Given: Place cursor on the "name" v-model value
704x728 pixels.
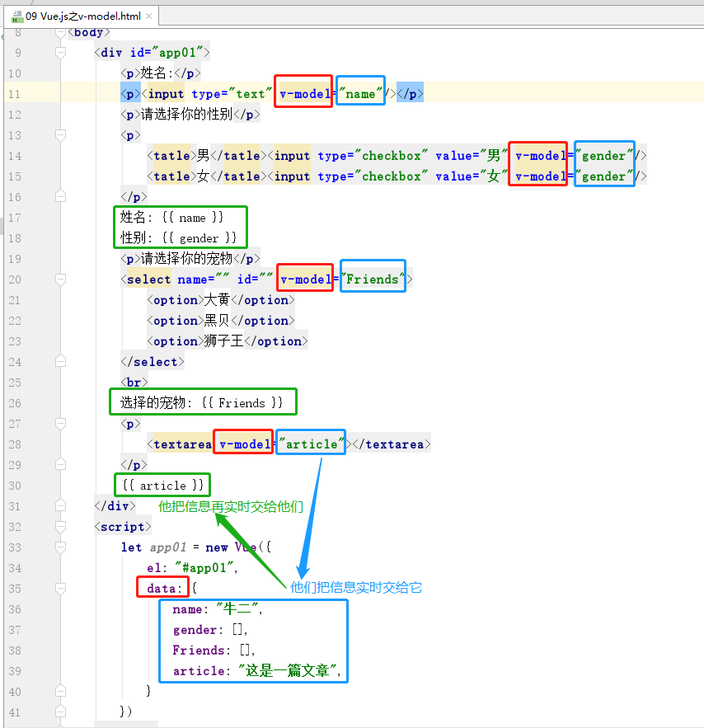Looking at the screenshot, I should click(x=360, y=94).
